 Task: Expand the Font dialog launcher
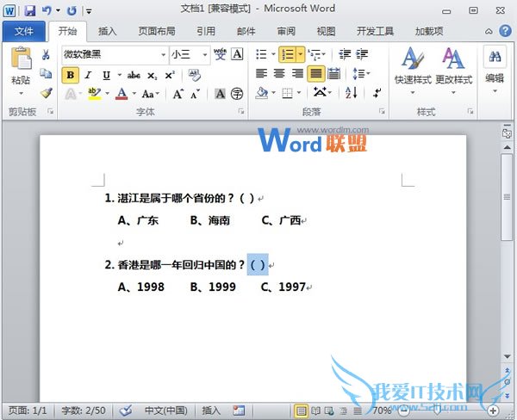tap(241, 112)
